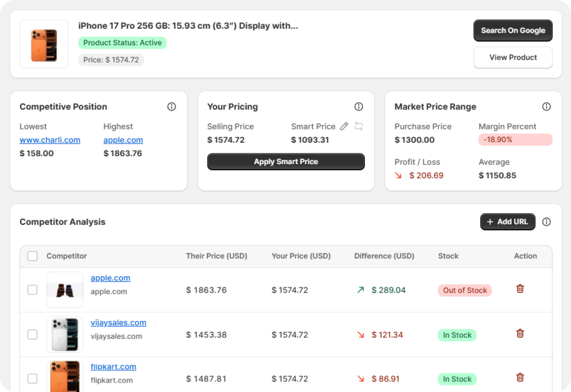Open the Market Price Range info icon
Screen dimensions: 571x392
tap(546, 106)
